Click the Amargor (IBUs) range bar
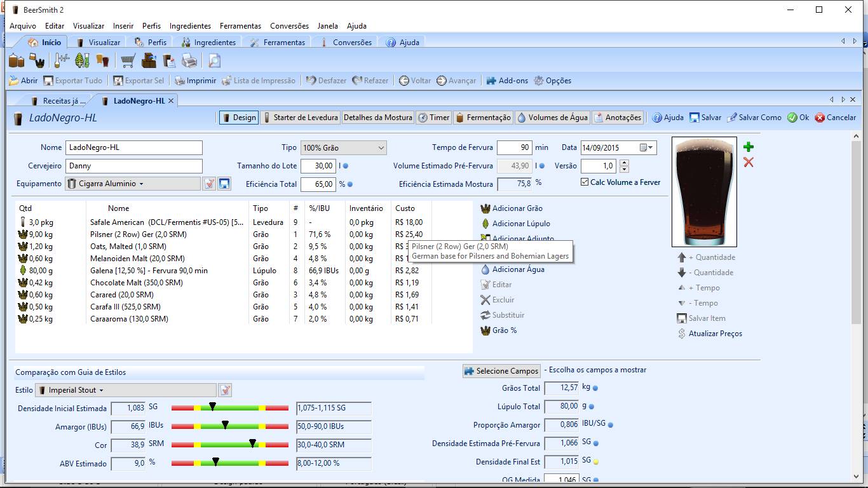The height and width of the screenshot is (488, 868). click(x=229, y=426)
